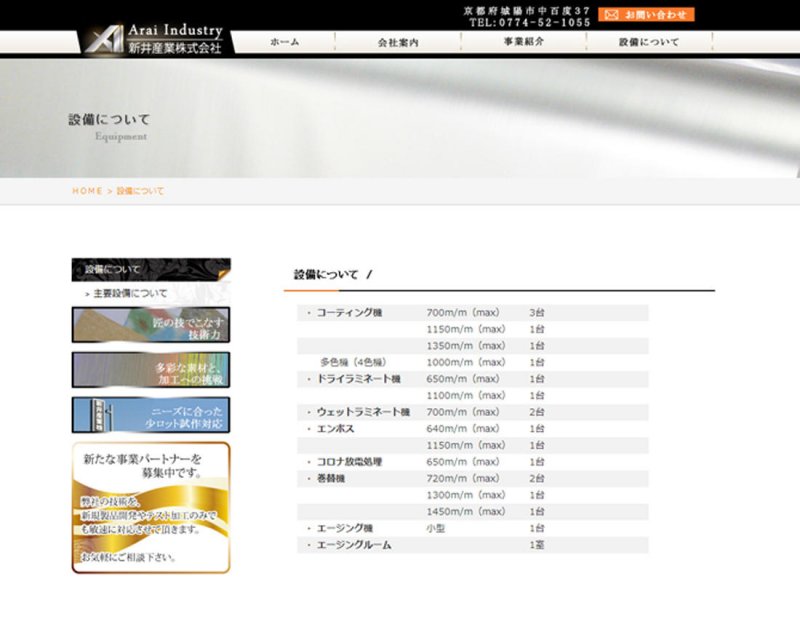Click the ドライラミネート機 table row label
Viewport: 800px width, 640px height.
358,379
